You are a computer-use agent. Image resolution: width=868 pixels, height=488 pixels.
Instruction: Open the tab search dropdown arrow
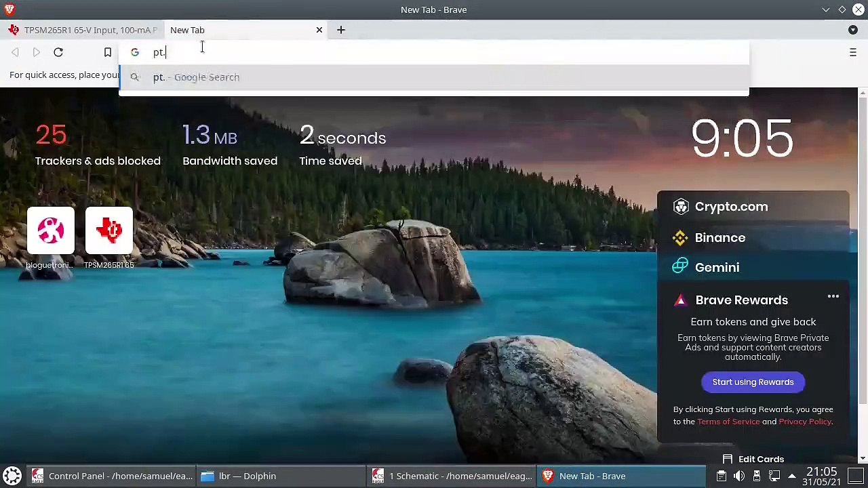coord(853,30)
